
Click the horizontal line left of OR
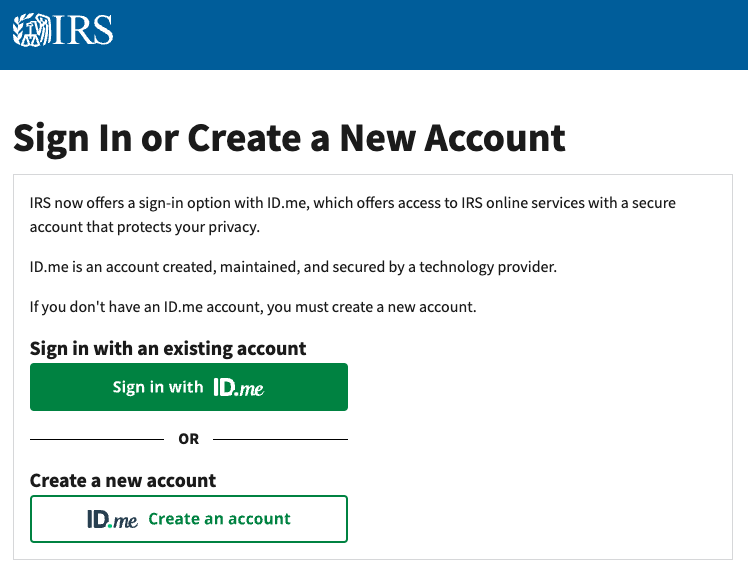pos(96,439)
